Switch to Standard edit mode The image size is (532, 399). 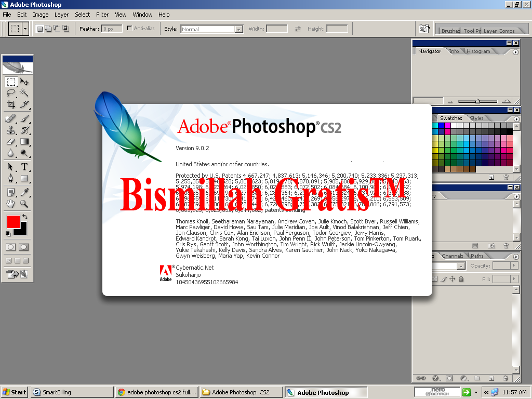click(x=10, y=247)
